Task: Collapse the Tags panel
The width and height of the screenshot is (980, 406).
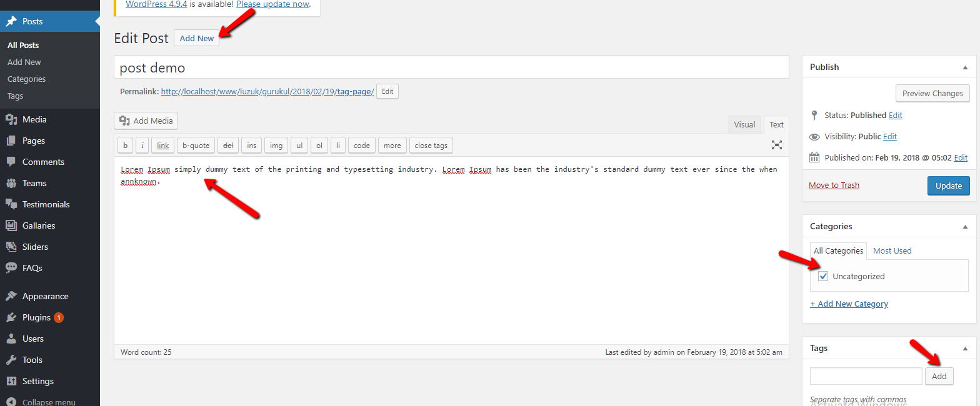Action: click(x=965, y=349)
